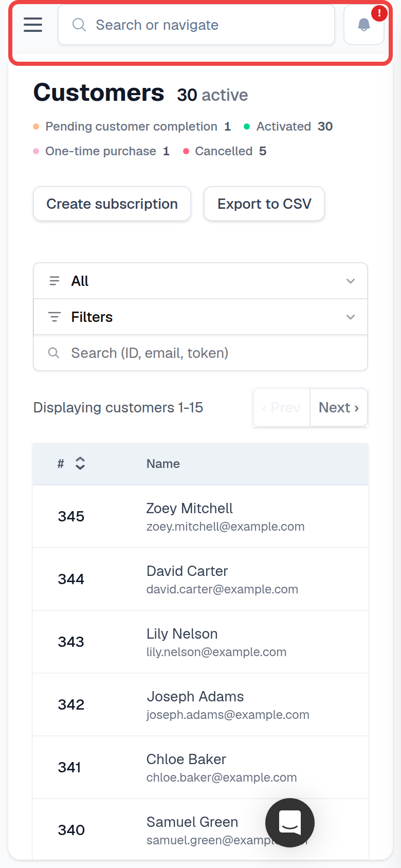401x868 pixels.
Task: Filter by Activated status
Action: click(x=288, y=126)
